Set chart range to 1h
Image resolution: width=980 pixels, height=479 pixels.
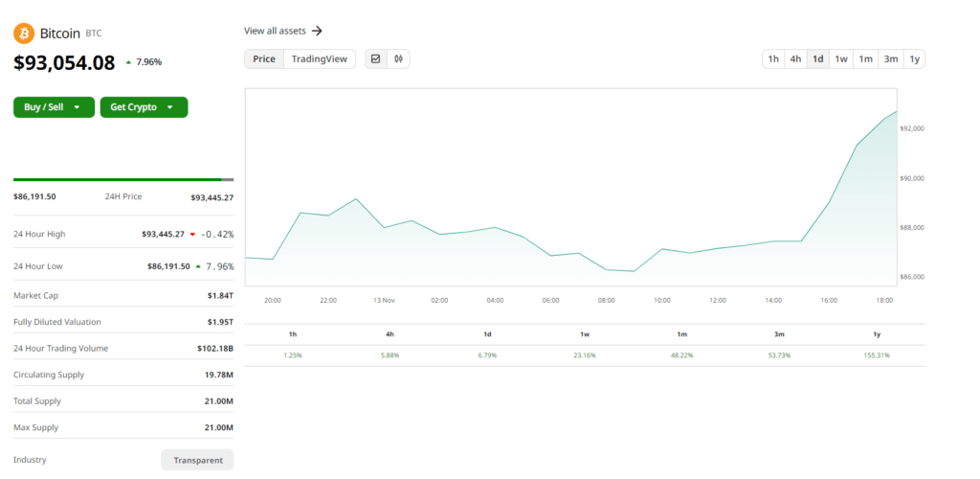click(x=773, y=58)
